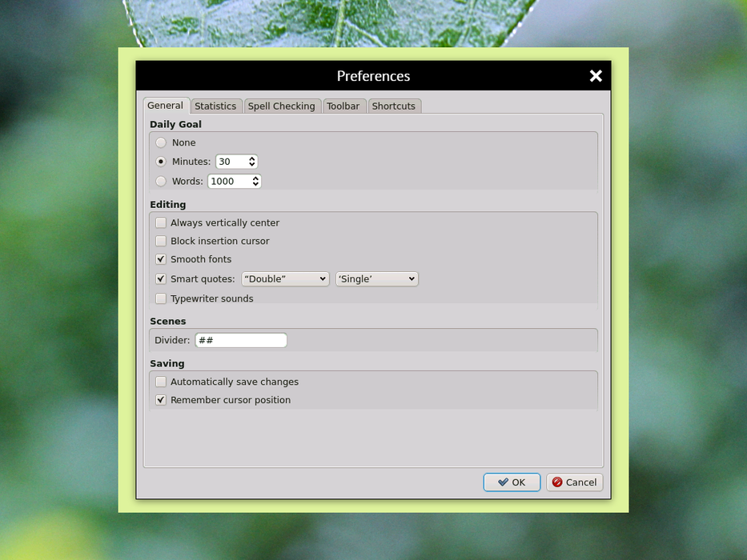
Task: Disable Smooth fonts checkbox
Action: (x=161, y=259)
